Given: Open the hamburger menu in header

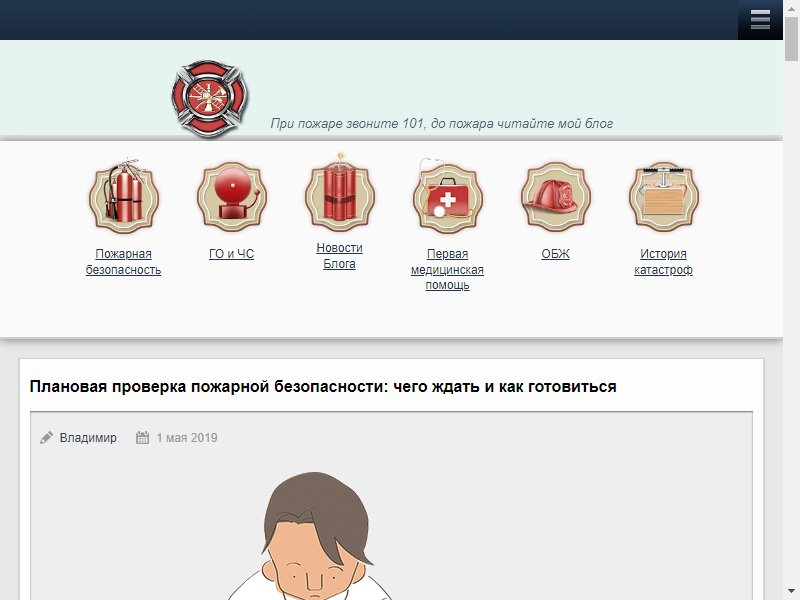Looking at the screenshot, I should click(760, 19).
